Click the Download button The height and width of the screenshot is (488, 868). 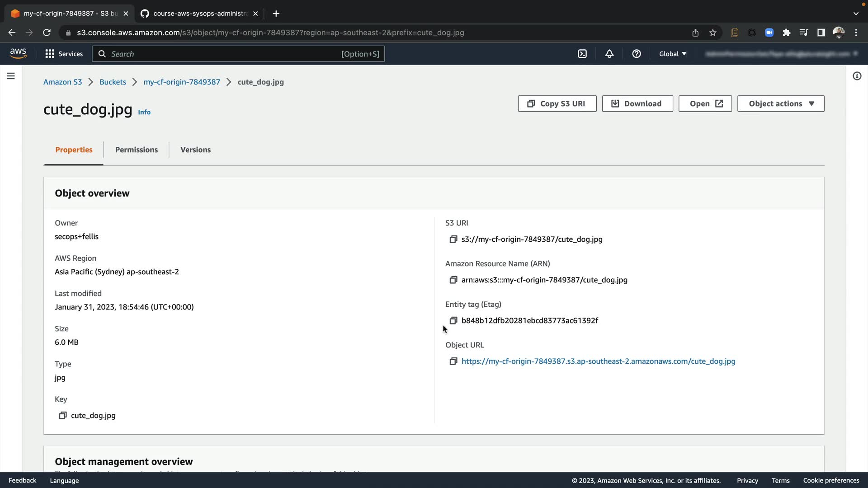637,103
